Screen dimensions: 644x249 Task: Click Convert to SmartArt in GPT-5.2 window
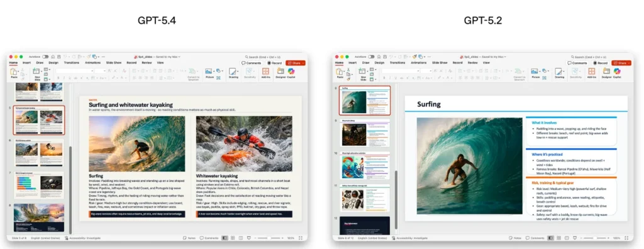point(519,74)
